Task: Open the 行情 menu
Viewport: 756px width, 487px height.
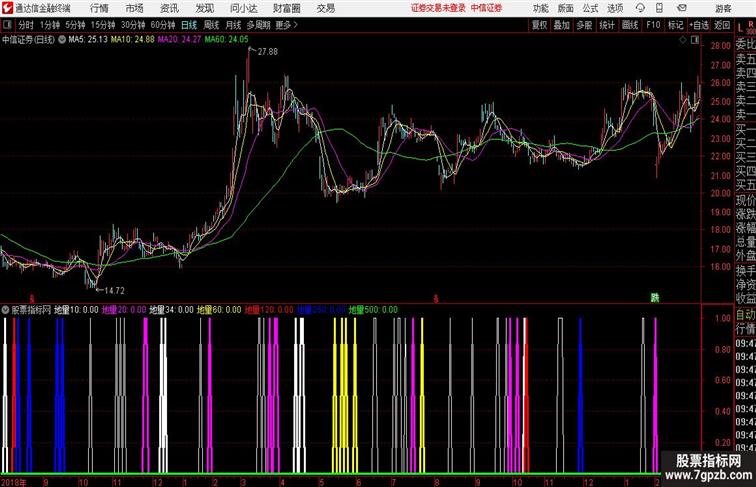Action: pos(99,8)
